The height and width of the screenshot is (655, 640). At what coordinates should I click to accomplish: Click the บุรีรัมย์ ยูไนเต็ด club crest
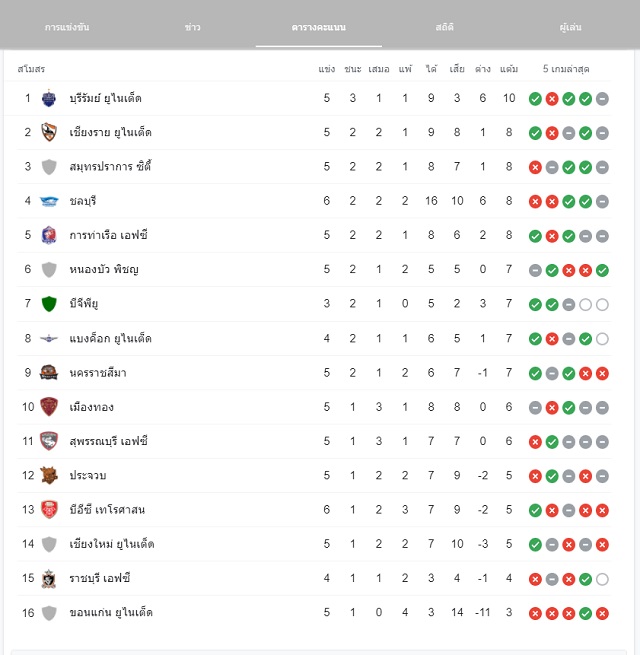(x=49, y=98)
